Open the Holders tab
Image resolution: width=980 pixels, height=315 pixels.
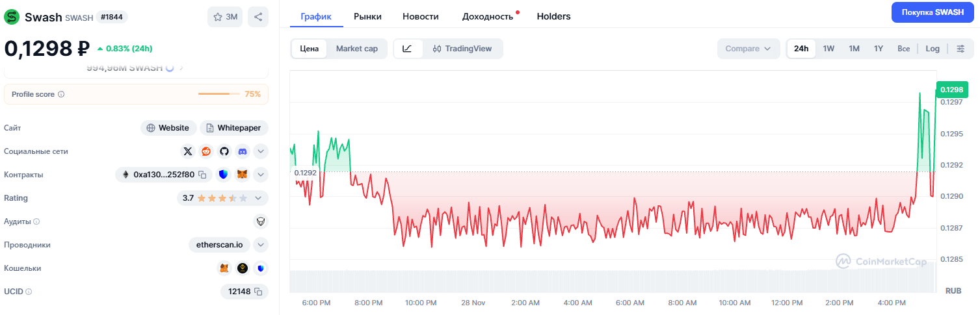(553, 16)
